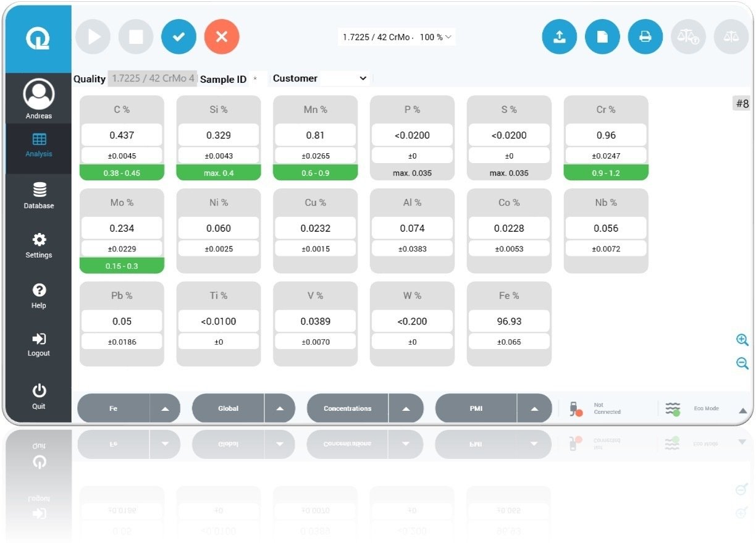Screen dimensions: 756x543
Task: Click the Al % deviation ±0.0383
Action: coord(412,248)
